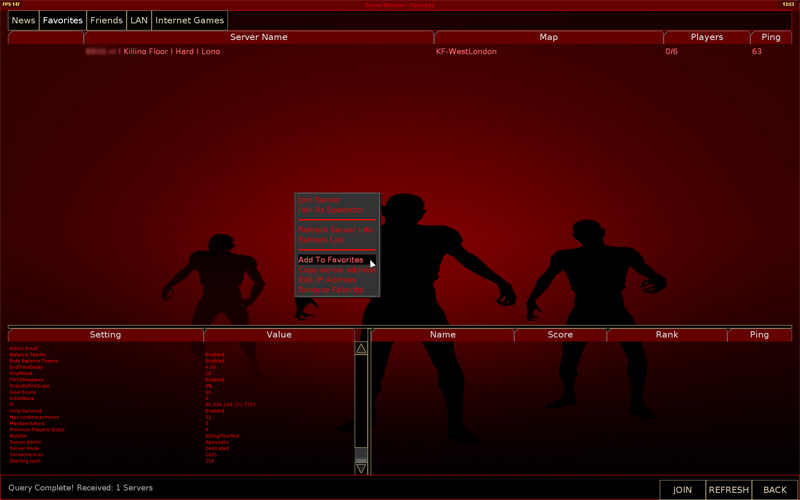Select Refresh Server Info menu entry

point(336,230)
